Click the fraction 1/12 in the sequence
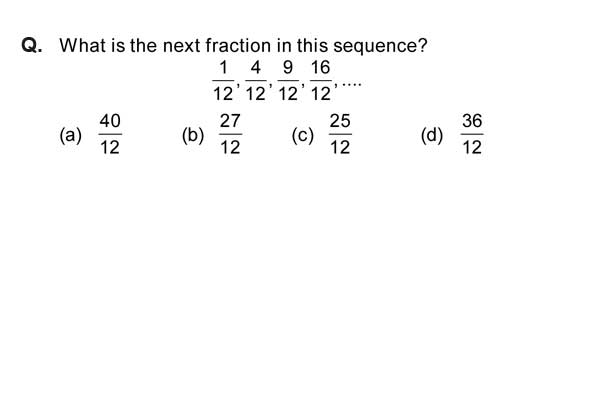600x400 pixels. click(x=223, y=81)
